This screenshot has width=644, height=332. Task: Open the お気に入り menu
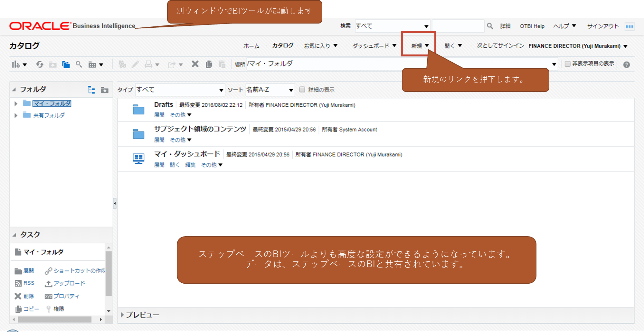321,46
